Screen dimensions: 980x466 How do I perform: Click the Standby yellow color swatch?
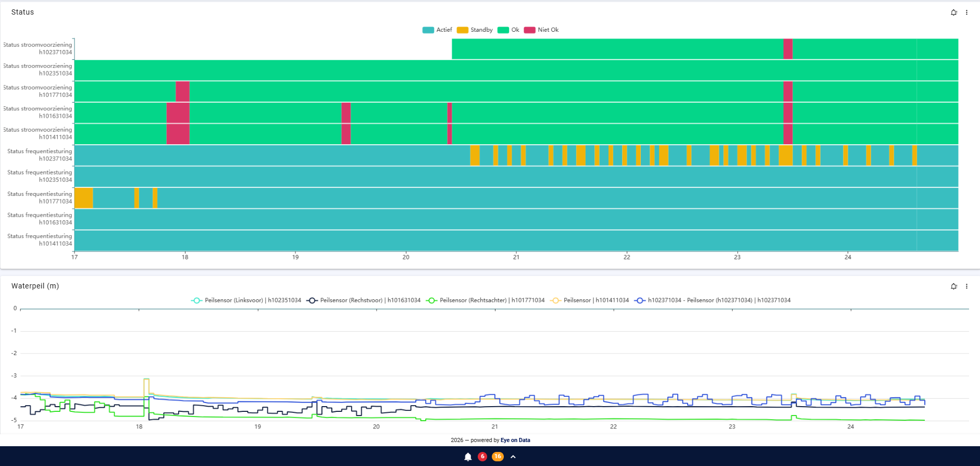tap(462, 30)
